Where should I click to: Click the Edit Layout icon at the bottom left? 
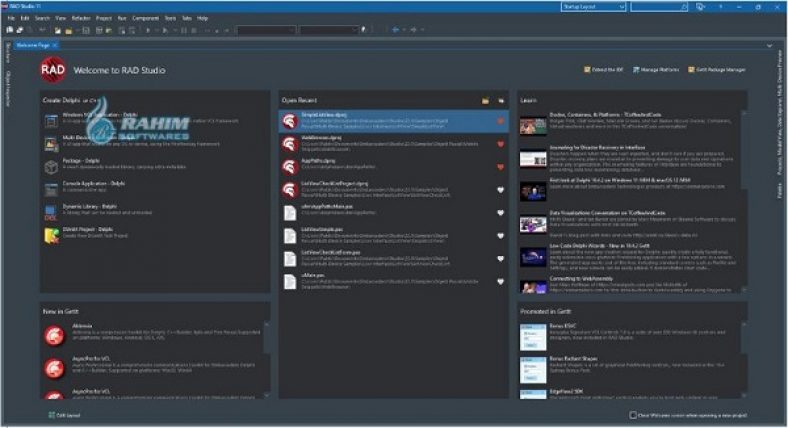click(x=51, y=415)
